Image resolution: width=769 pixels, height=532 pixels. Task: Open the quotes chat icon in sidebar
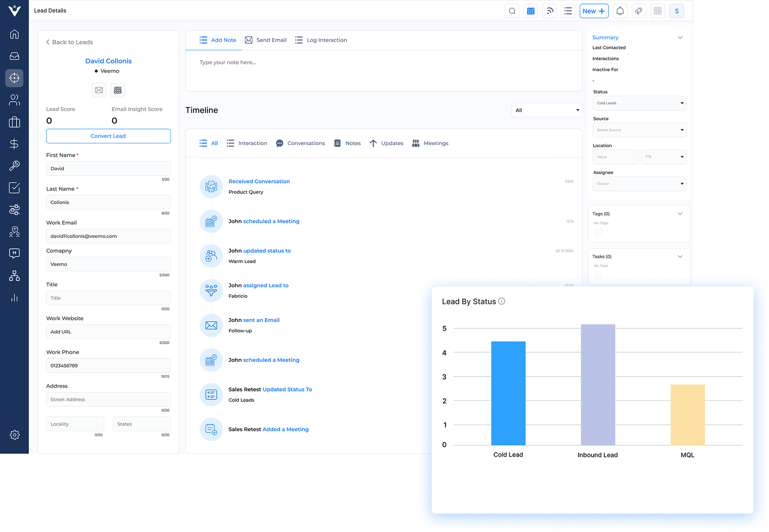[14, 253]
